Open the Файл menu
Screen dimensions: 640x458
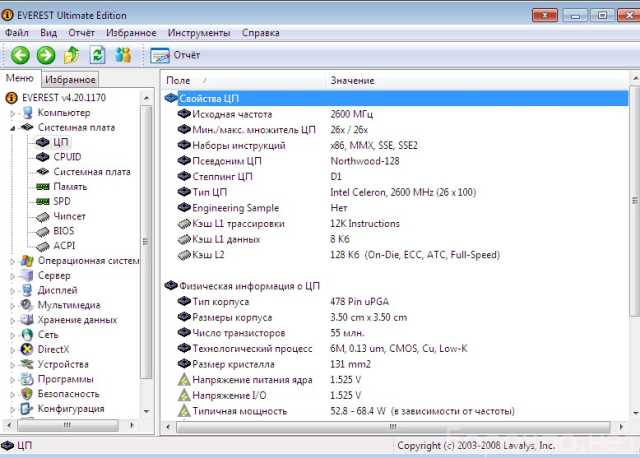click(x=17, y=33)
